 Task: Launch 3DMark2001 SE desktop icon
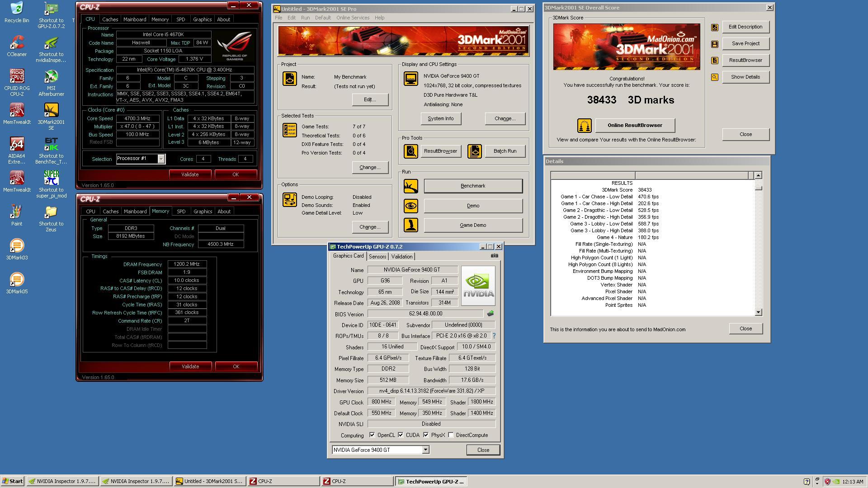(x=51, y=117)
